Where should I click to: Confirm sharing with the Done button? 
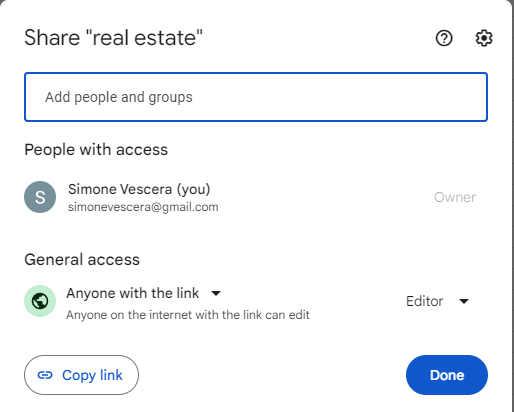(447, 375)
